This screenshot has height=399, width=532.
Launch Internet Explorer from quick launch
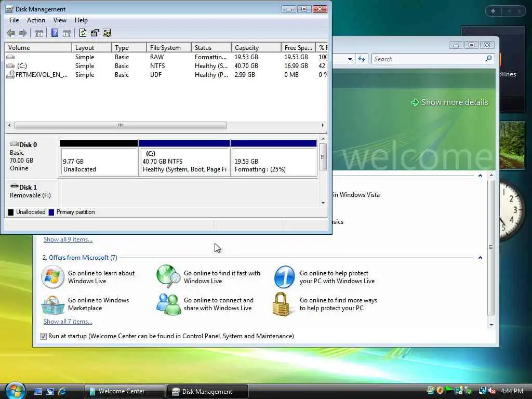pyautogui.click(x=62, y=391)
